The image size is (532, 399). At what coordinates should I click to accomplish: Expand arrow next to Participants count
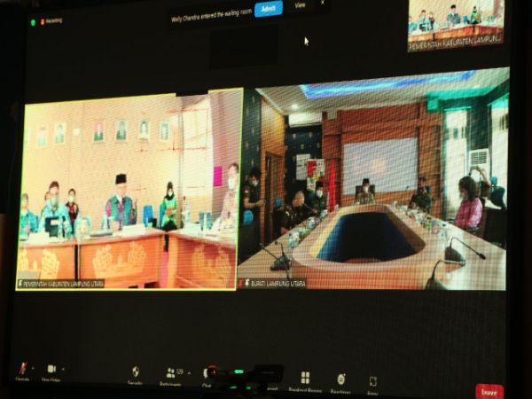189,373
